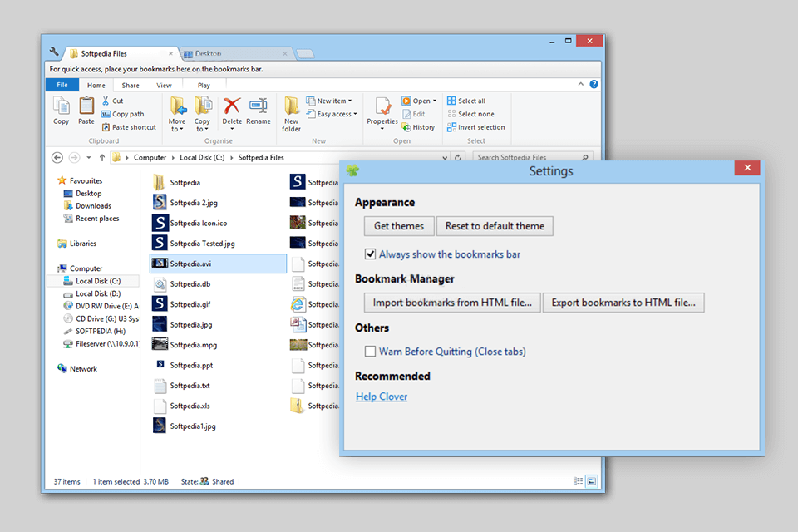798x532 pixels.
Task: Open the Help Clover link
Action: [x=382, y=397]
